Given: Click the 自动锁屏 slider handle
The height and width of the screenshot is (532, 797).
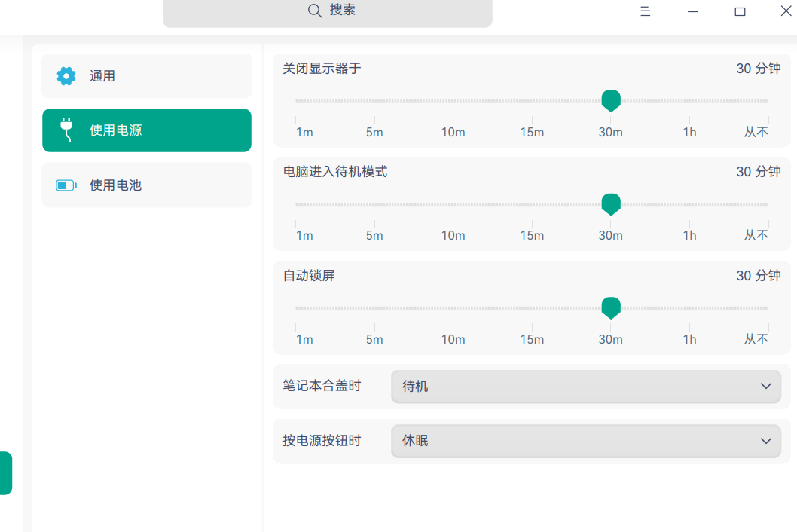Looking at the screenshot, I should [611, 308].
